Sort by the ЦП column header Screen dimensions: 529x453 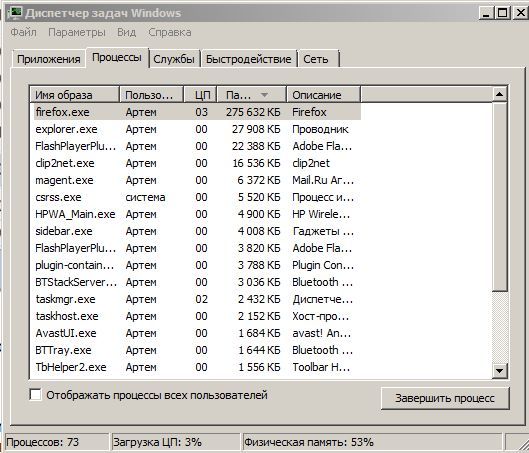[x=200, y=95]
